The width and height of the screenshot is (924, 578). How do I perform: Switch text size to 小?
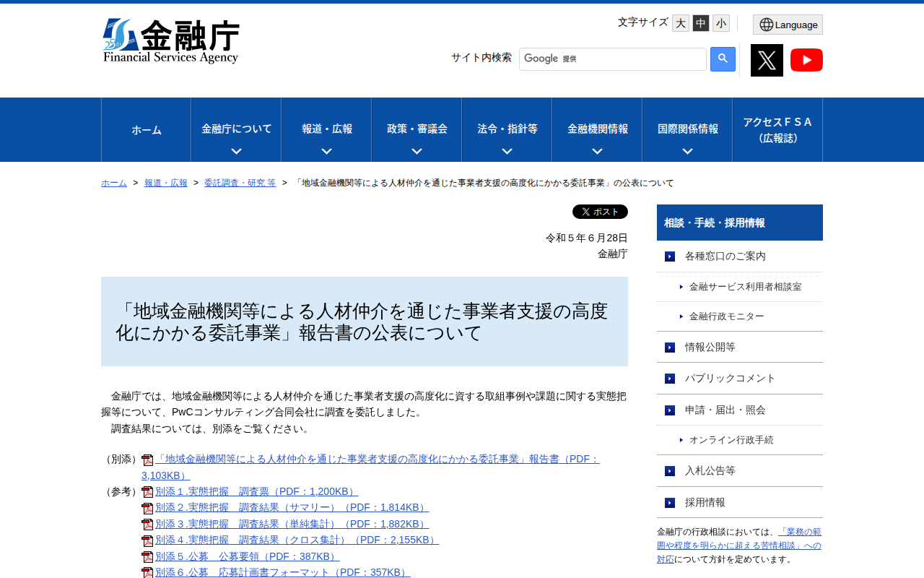(x=720, y=22)
